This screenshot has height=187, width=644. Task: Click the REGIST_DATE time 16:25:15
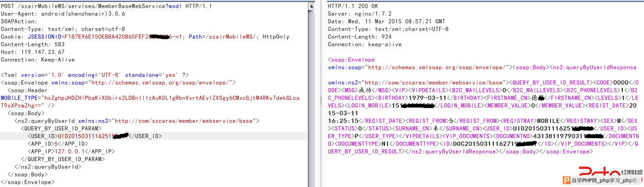tap(341, 121)
